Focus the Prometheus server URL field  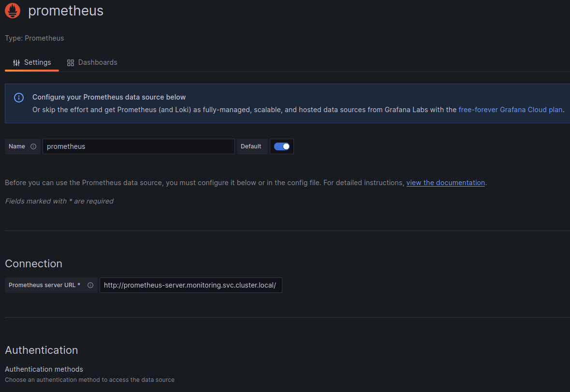[191, 285]
